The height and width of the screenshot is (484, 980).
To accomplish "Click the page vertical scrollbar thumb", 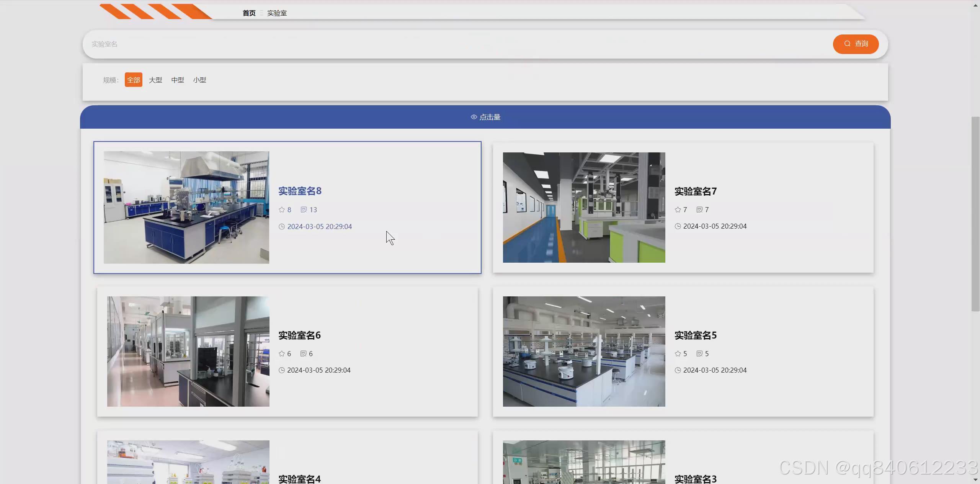I will click(x=975, y=214).
